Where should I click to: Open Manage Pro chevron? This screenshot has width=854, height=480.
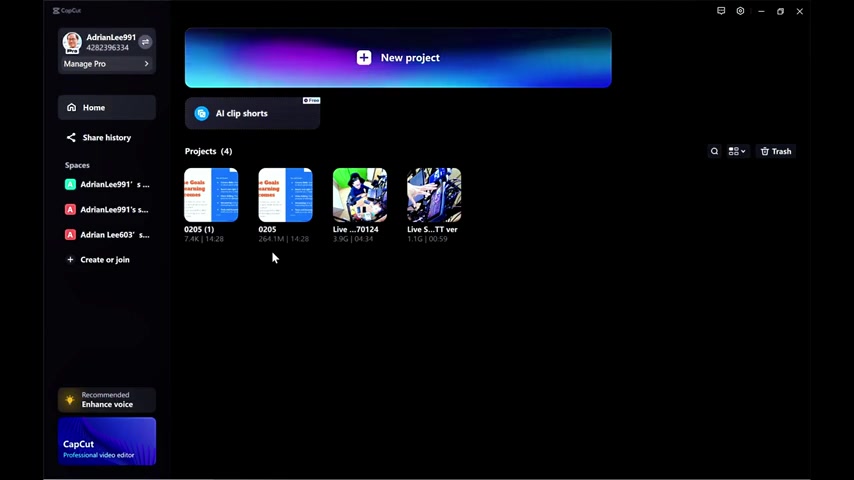pos(147,64)
